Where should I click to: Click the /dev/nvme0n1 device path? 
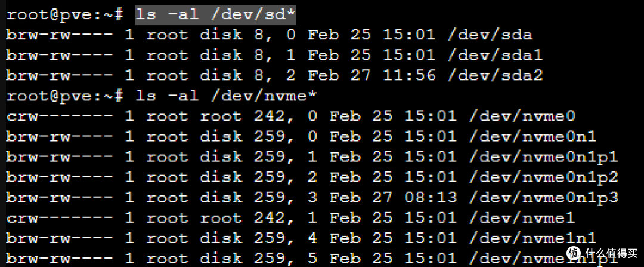[x=532, y=136]
